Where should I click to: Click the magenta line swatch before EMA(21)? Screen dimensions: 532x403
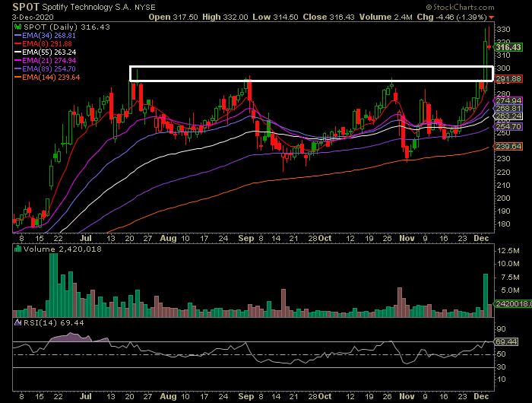point(18,60)
